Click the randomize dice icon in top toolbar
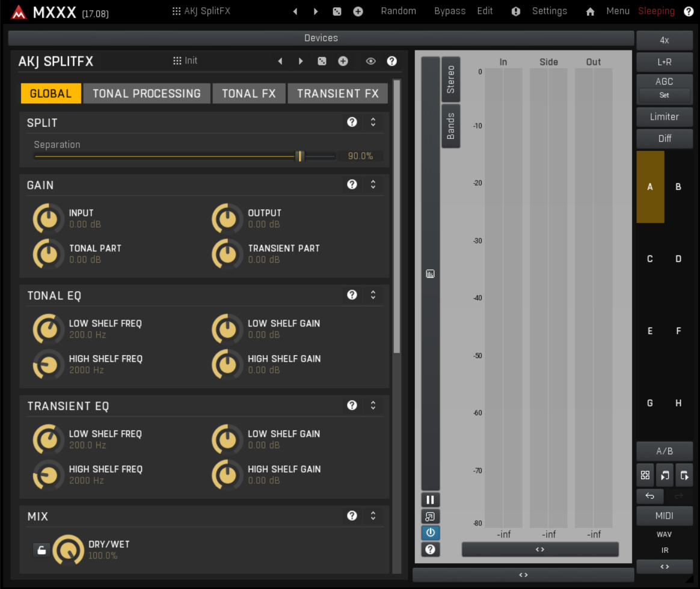This screenshot has width=700, height=589. click(x=337, y=11)
